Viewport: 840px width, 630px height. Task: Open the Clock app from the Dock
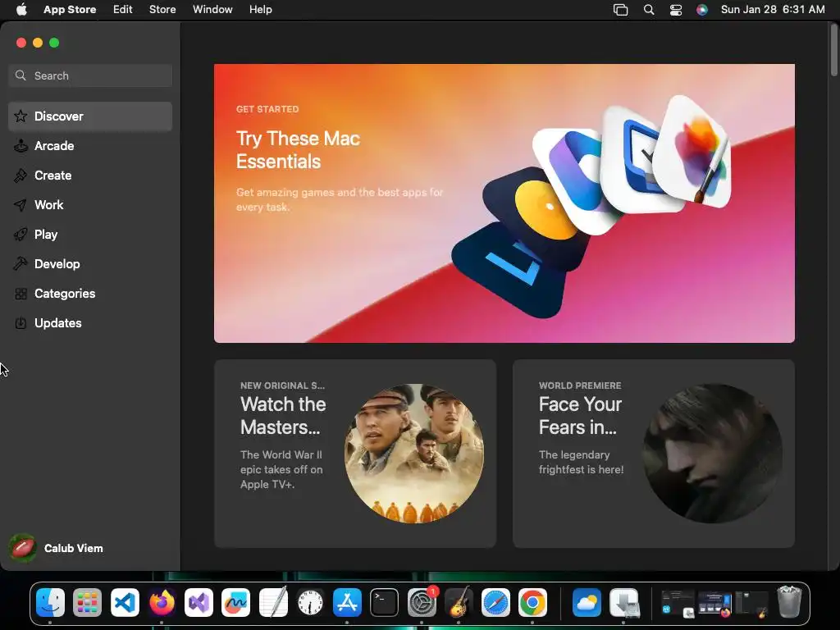(x=310, y=602)
